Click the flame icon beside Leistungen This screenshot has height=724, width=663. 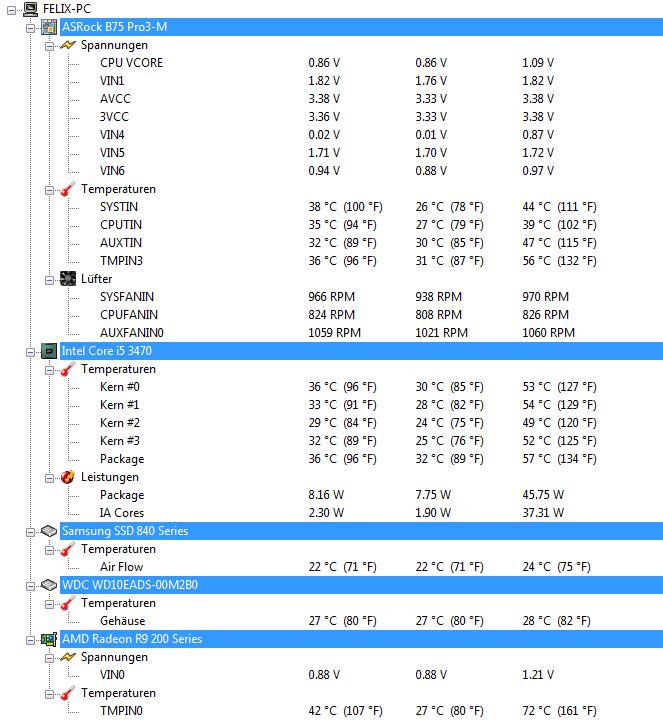[x=68, y=477]
